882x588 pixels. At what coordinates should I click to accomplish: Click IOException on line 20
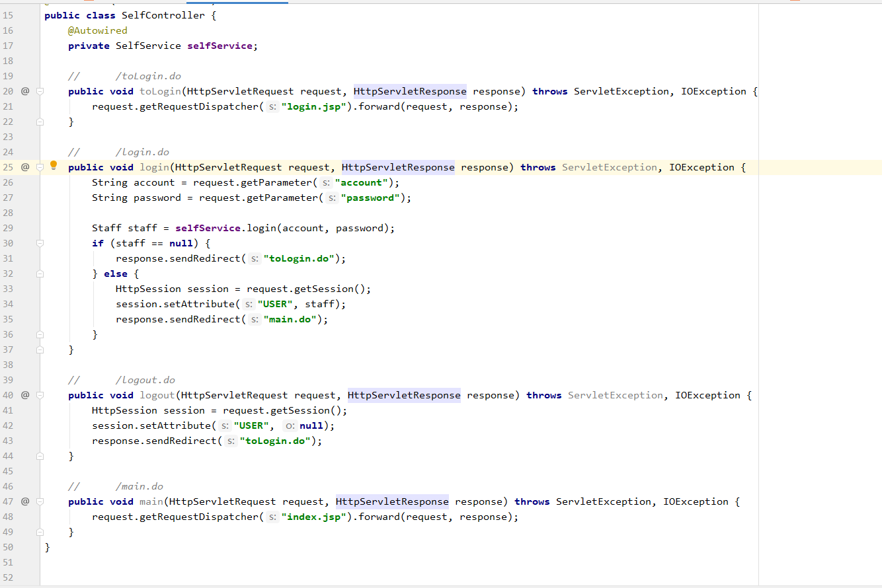coord(714,91)
